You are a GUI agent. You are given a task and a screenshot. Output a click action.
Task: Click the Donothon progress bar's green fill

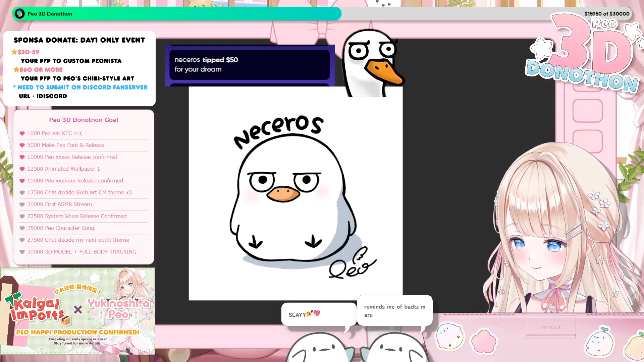click(x=201, y=14)
